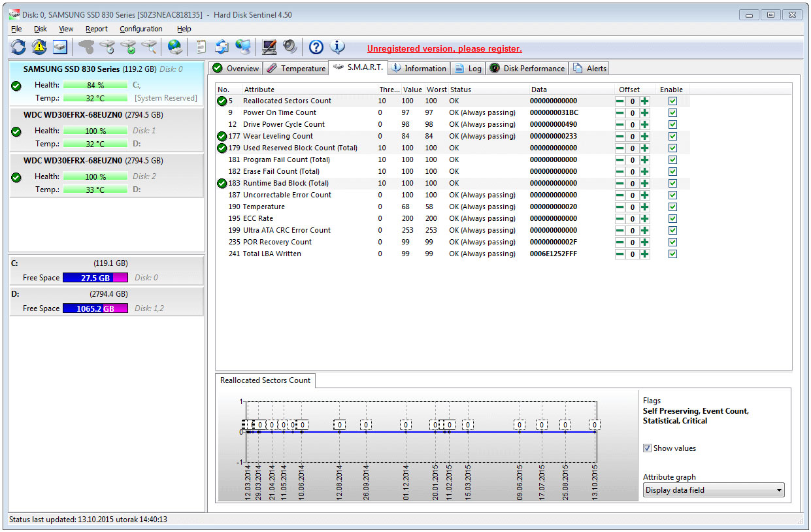Click the Reallocated Sectors Count graph tab

tap(265, 380)
